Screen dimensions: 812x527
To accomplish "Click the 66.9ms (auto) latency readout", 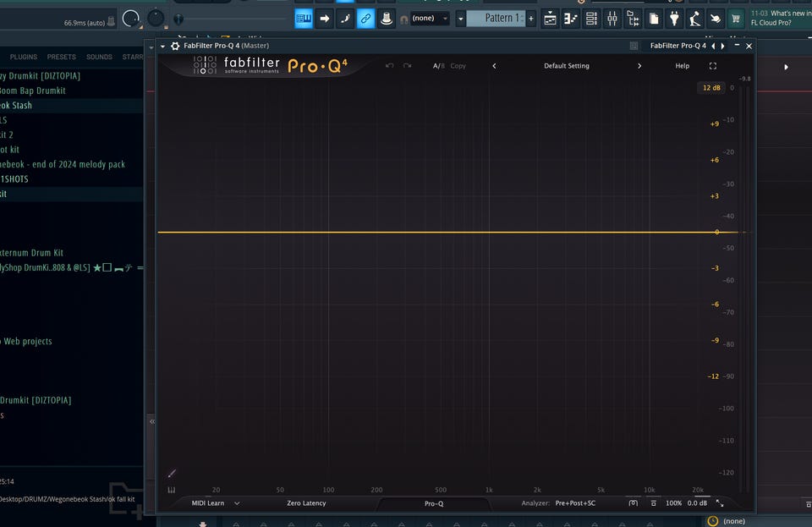I will 85,23.
